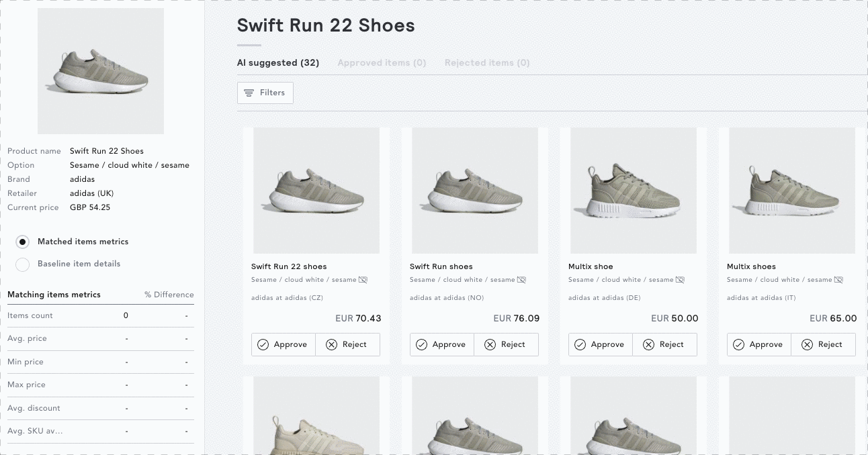Screen dimensions: 868x455
Task: Open the Multix shoe product image from adidas (DE)
Action: [634, 191]
